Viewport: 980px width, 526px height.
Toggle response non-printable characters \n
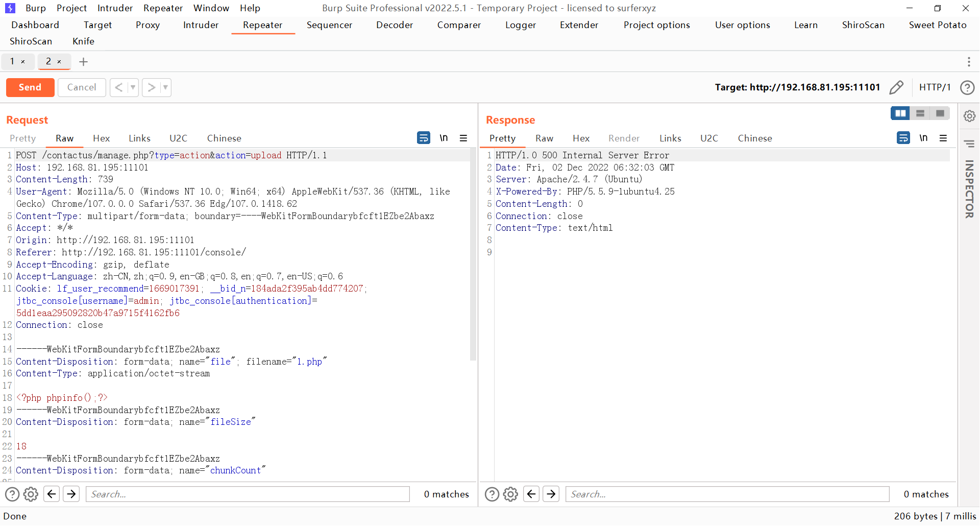coord(923,138)
